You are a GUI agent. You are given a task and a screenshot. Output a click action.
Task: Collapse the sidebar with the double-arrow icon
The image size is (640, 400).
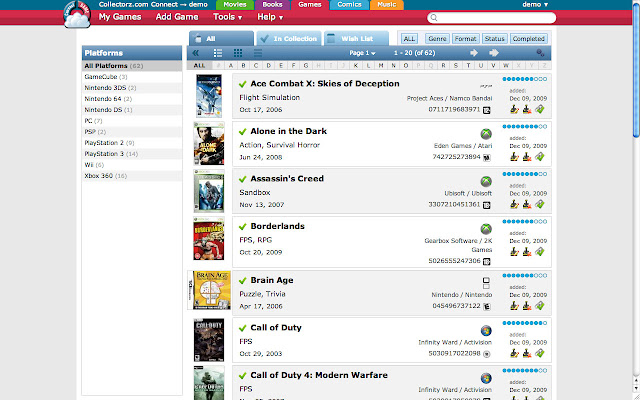point(196,53)
